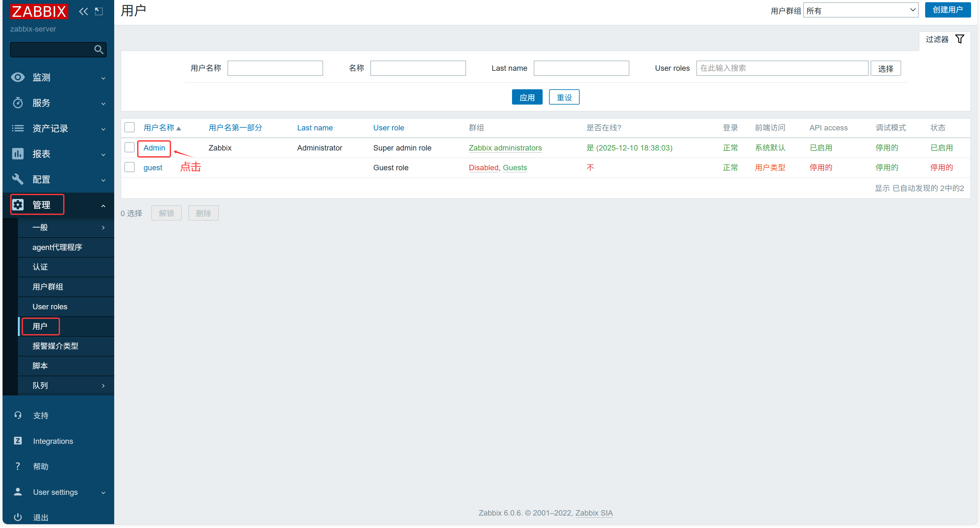The height and width of the screenshot is (528, 980).
Task: Expand the 服务 menu chevron
Action: point(103,104)
